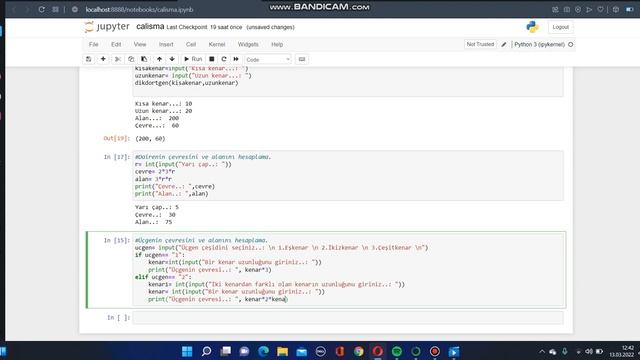The height and width of the screenshot is (360, 640).
Task: Click the In [17] cell prompt
Action: coord(116,157)
